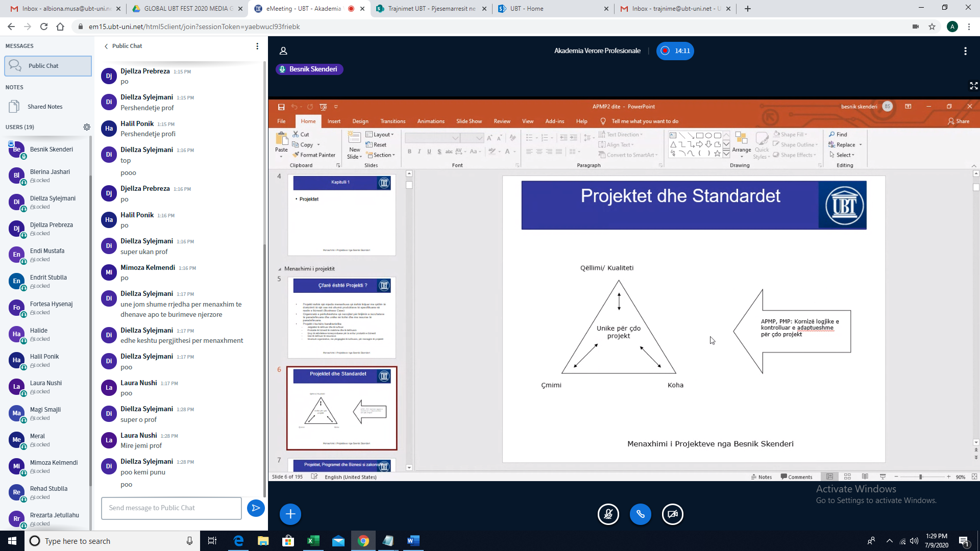This screenshot has width=980, height=551.
Task: Click the send message arrow button
Action: coord(256,508)
